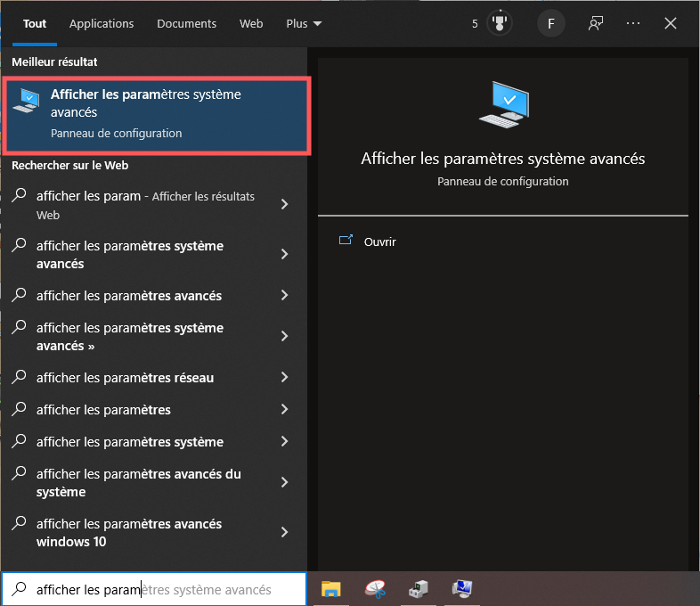Viewport: 700px width, 606px height.
Task: Launch the Snipping Tool taskbar icon
Action: point(375,589)
